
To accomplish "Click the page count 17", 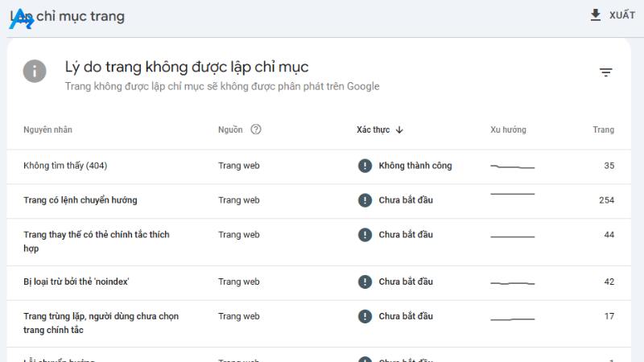I will pos(609,316).
